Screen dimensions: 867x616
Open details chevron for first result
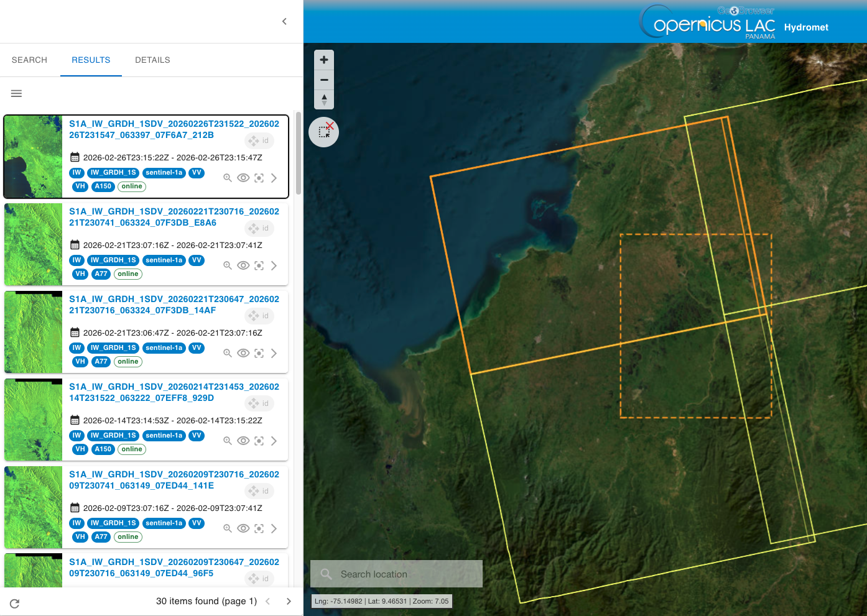[x=274, y=178]
